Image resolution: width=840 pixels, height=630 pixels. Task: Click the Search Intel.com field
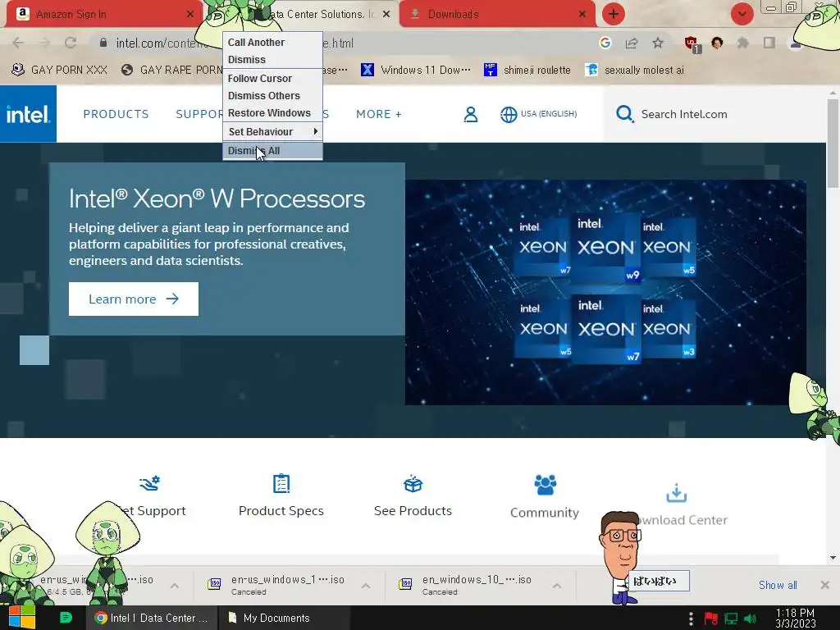[x=684, y=114]
